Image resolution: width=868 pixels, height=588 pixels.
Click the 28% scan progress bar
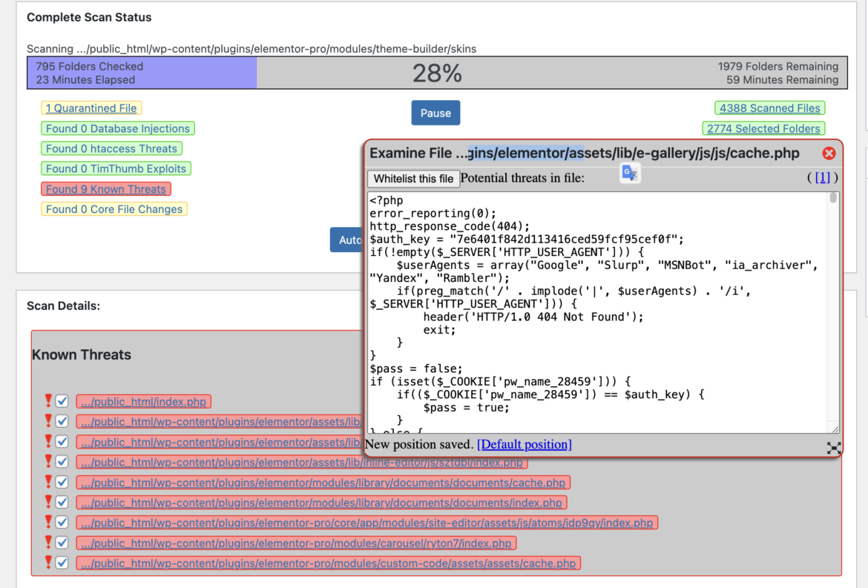point(437,73)
